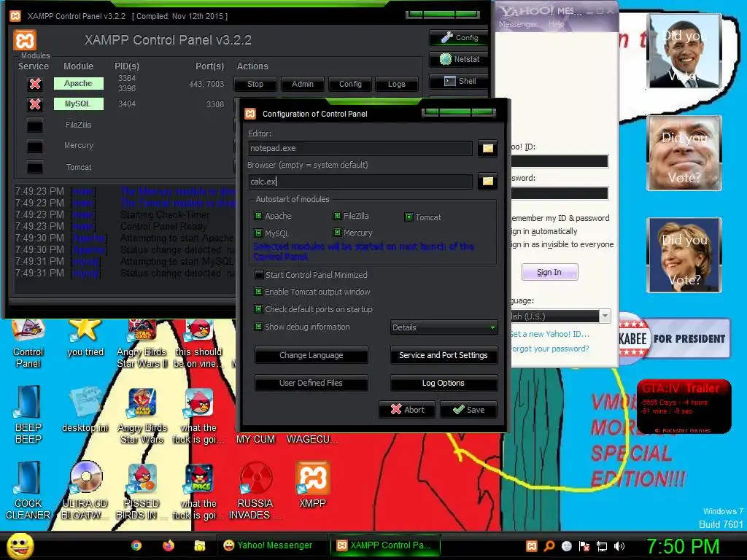This screenshot has height=560, width=747.
Task: Open Netstat in XAMPP Control Panel
Action: pyautogui.click(x=459, y=59)
